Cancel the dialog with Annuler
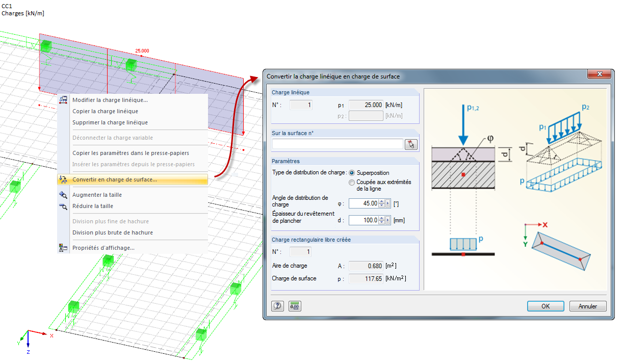 (587, 306)
